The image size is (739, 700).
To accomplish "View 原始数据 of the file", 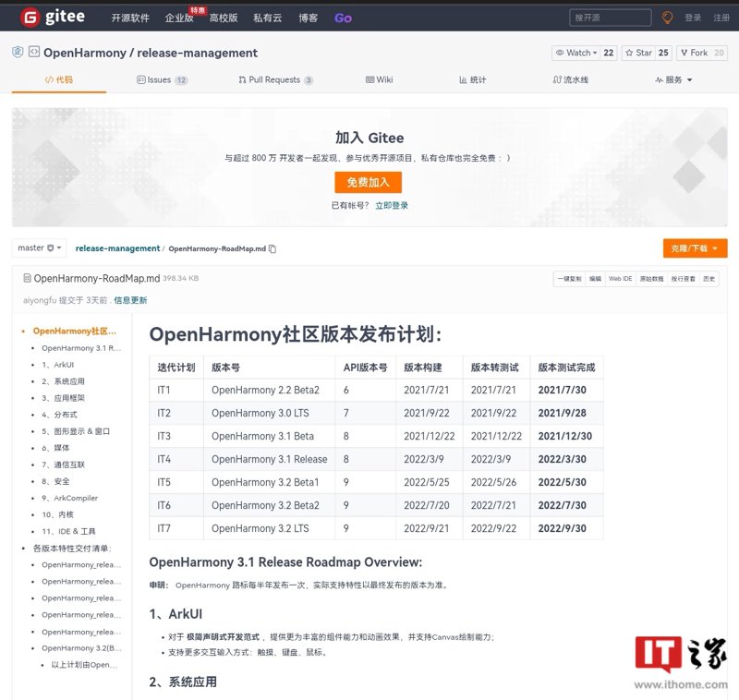I will 651,279.
